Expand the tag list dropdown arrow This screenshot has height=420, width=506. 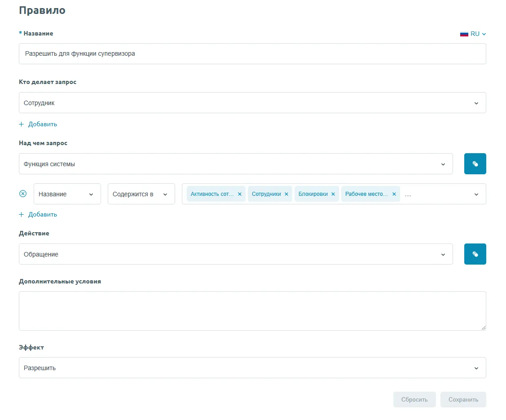(x=476, y=194)
